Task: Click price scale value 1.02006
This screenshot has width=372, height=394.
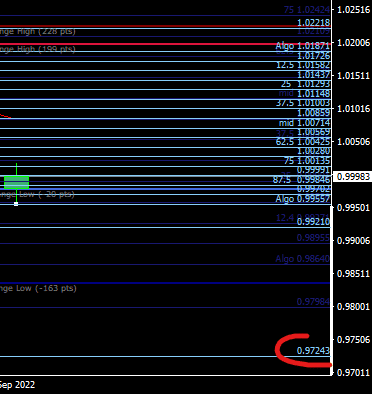Action: click(354, 43)
